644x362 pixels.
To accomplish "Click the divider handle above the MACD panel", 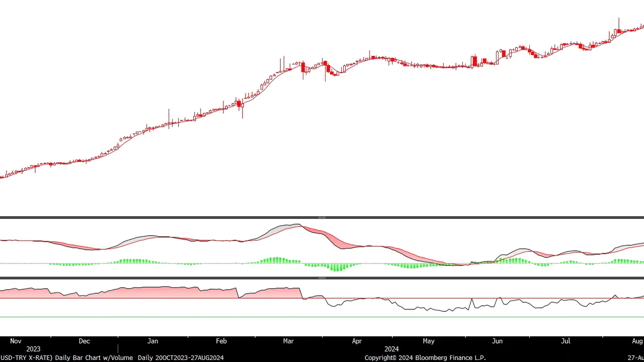I will tap(322, 218).
